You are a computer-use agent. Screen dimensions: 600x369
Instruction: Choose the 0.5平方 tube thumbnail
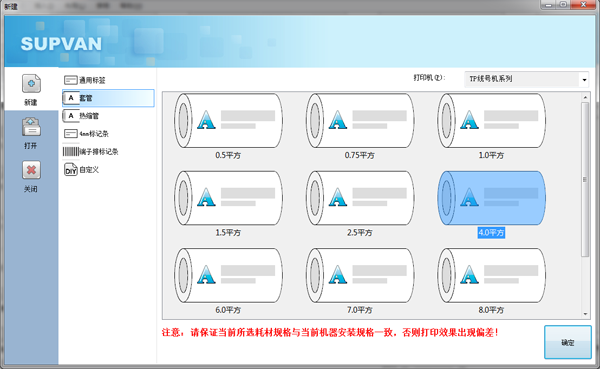[x=228, y=121]
